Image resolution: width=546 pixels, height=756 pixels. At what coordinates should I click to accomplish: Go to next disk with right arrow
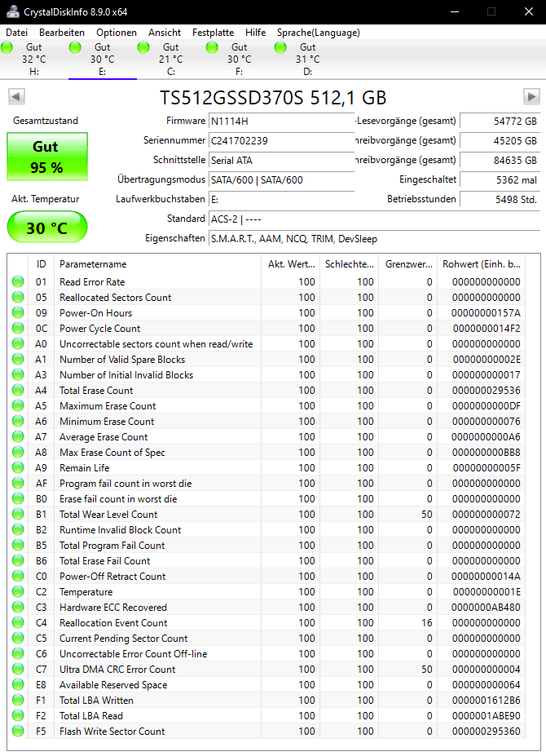[x=531, y=96]
